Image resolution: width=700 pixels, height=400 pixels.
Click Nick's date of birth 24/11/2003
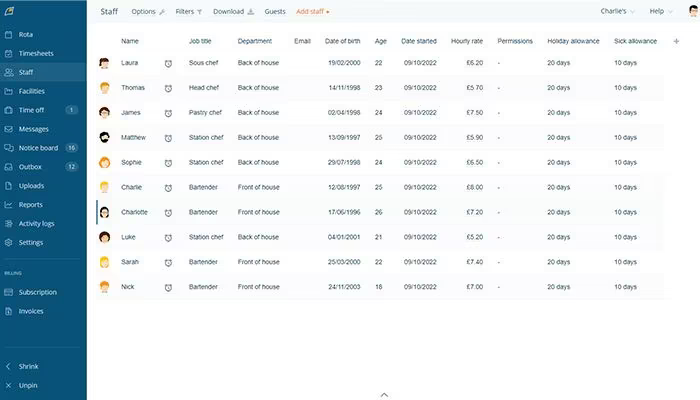tap(344, 287)
